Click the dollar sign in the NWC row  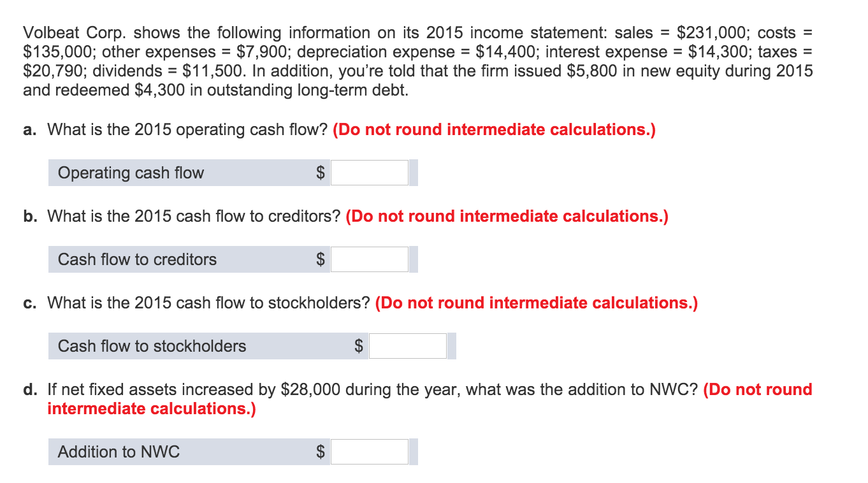(x=321, y=452)
